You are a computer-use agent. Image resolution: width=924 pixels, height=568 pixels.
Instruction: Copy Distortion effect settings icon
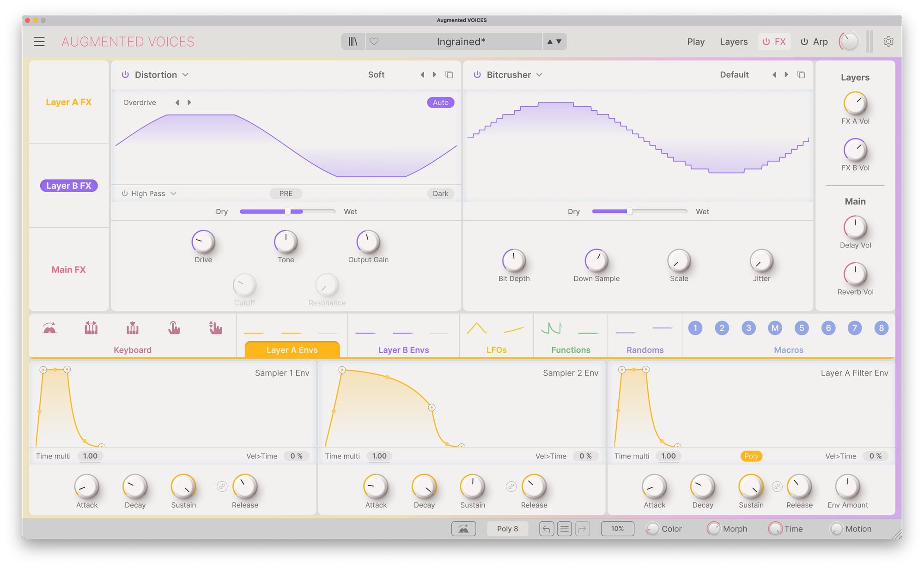[449, 75]
